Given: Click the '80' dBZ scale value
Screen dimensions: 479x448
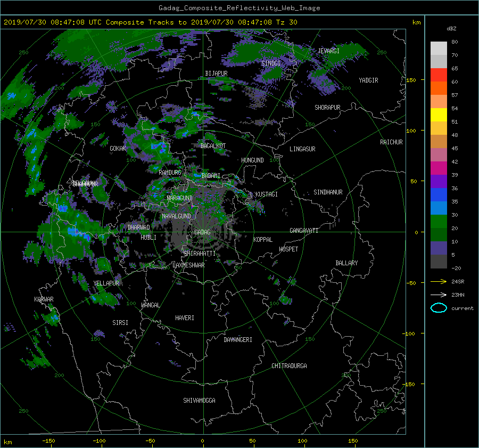Looking at the screenshot, I should click(x=455, y=42).
